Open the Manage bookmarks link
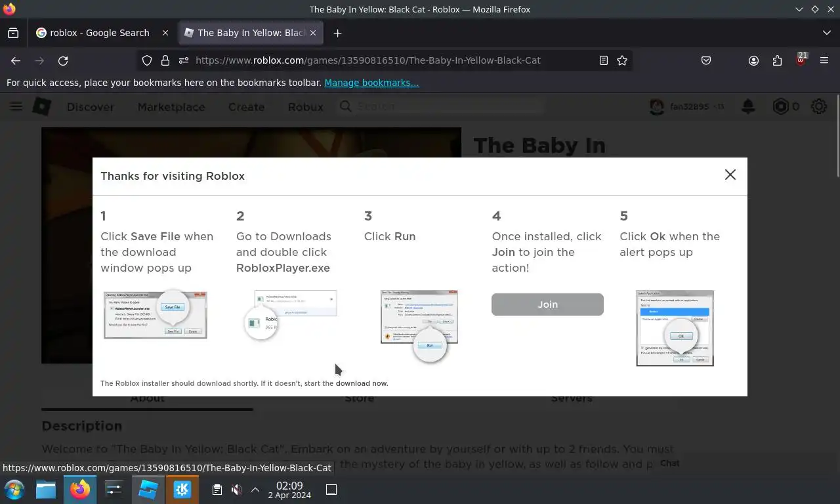 (371, 83)
